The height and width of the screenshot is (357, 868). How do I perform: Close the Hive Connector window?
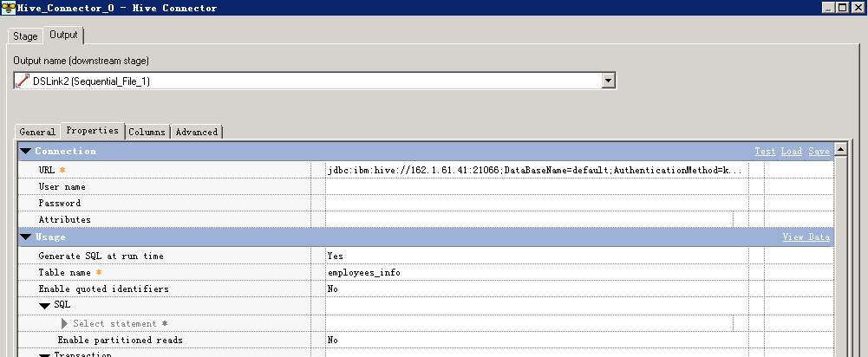pos(858,7)
